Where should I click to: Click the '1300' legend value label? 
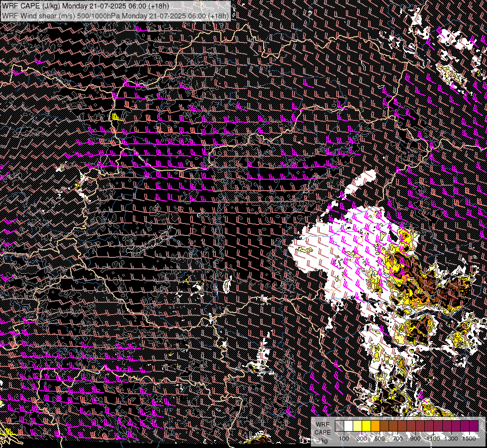451,439
